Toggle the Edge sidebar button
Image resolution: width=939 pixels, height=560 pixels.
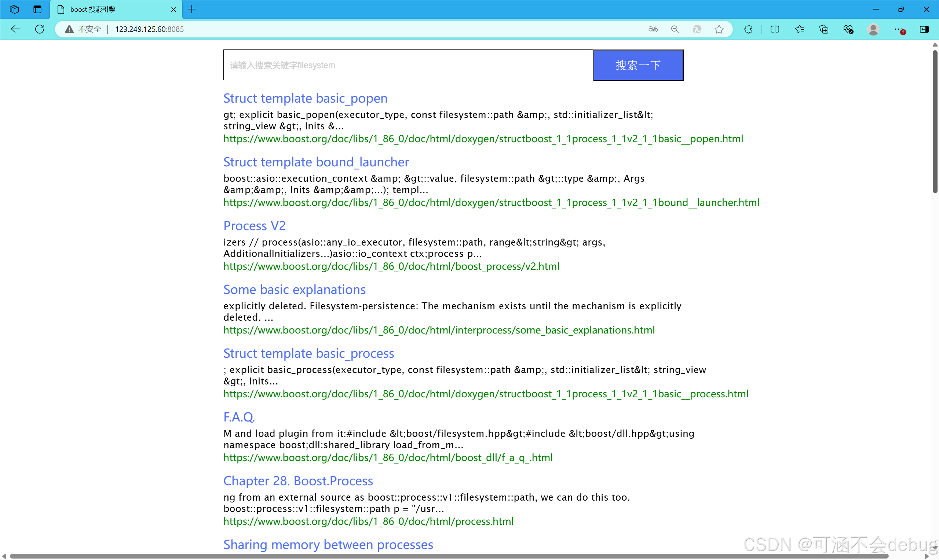pyautogui.click(x=924, y=29)
